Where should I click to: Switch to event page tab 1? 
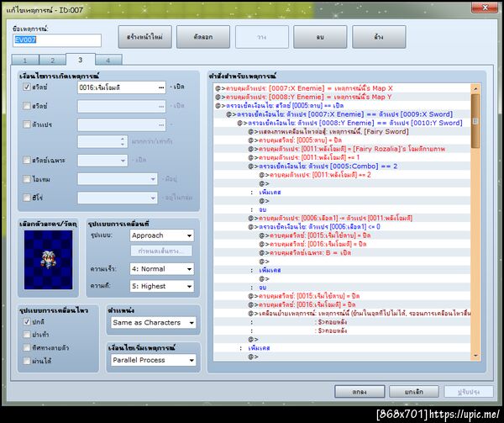[x=25, y=61]
